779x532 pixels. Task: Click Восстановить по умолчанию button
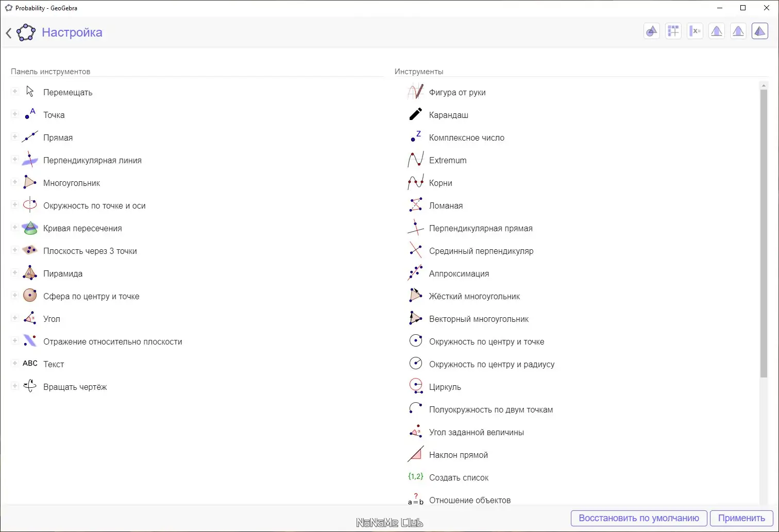pyautogui.click(x=639, y=518)
